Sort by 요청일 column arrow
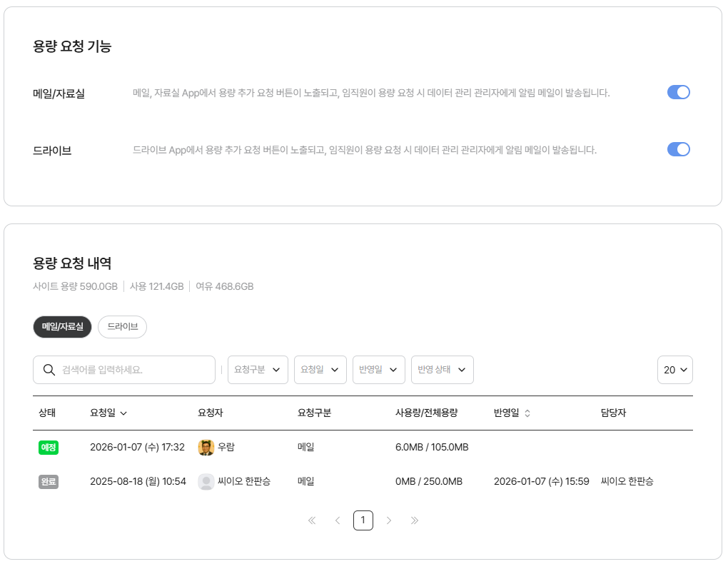Image resolution: width=728 pixels, height=564 pixels. 123,413
